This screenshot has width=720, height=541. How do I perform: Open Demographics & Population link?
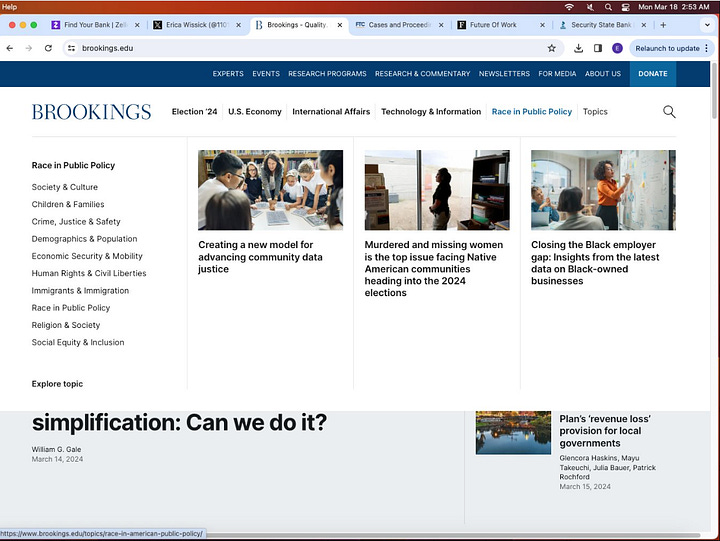[84, 239]
